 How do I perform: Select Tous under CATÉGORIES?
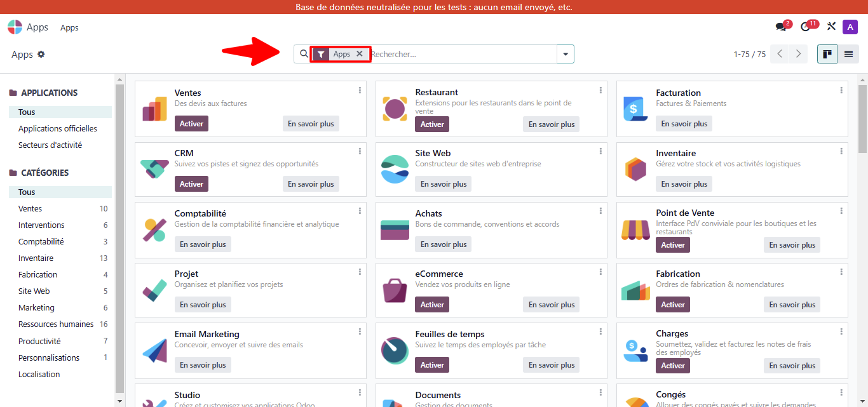(x=60, y=192)
